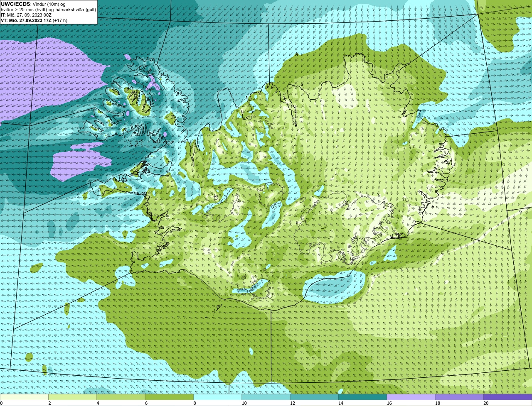Click the initial time 'IT: Mið. 27. 09. 2023 00Z'
This screenshot has width=532, height=406.
[26, 15]
